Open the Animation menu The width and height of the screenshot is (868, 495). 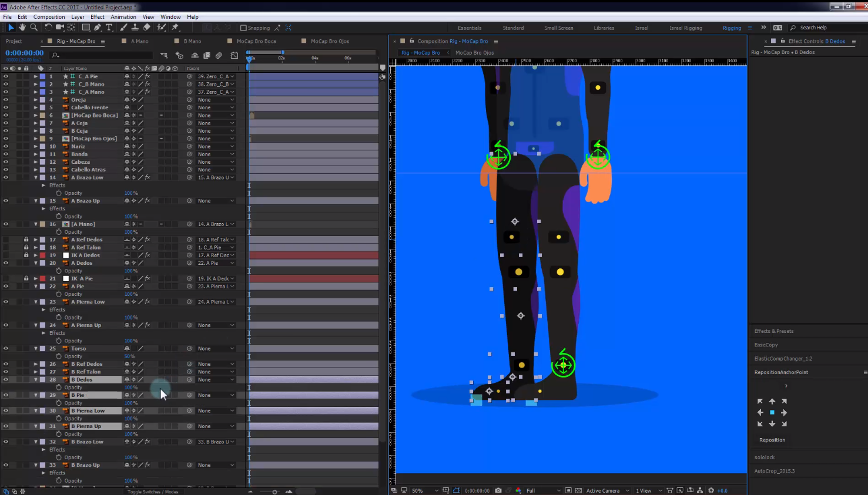[x=123, y=17]
